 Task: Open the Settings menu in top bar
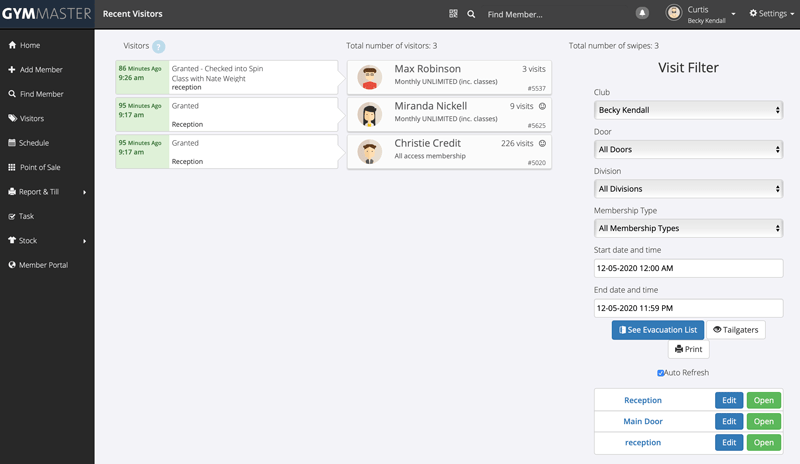coord(771,14)
